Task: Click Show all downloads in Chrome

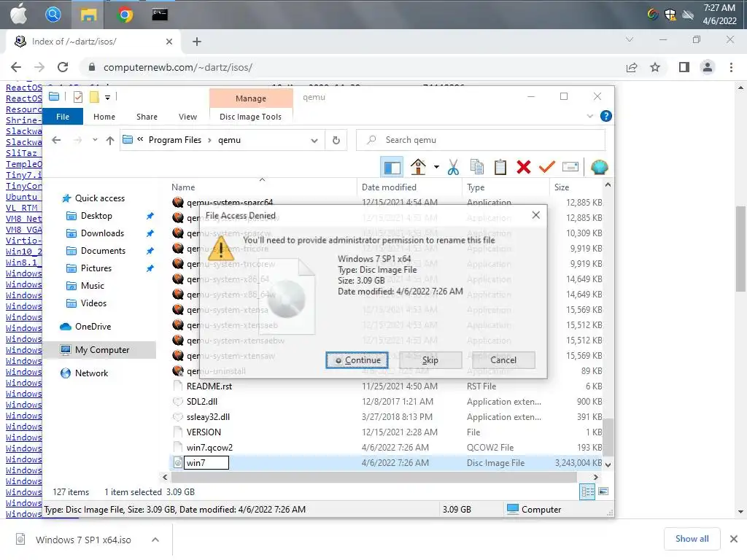Action: point(692,539)
